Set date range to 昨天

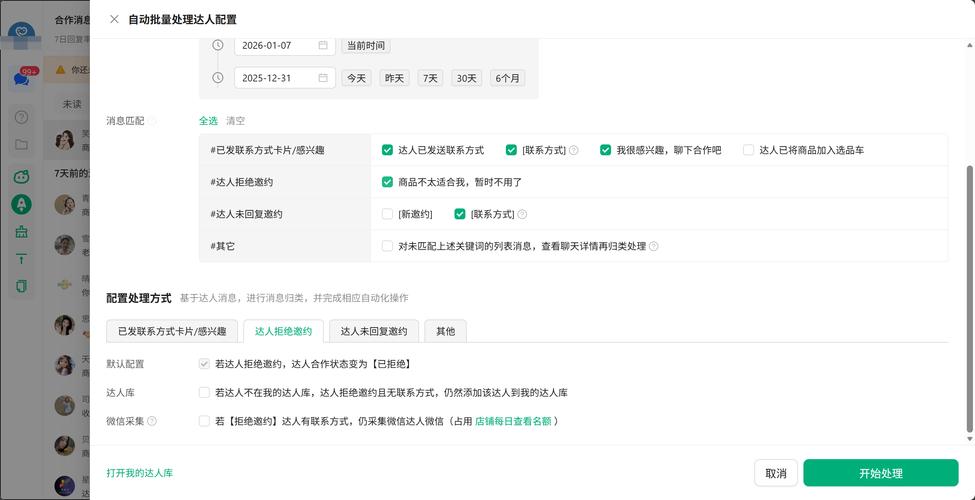394,78
